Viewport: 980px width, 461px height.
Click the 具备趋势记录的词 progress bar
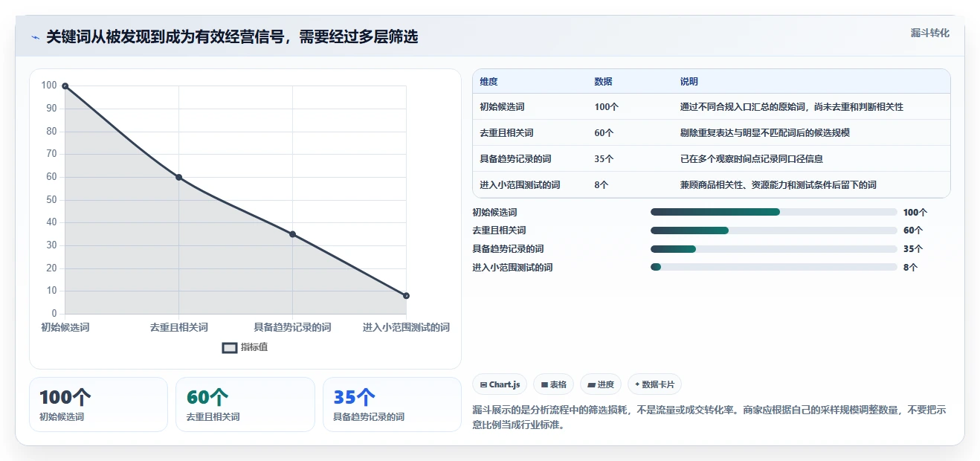(x=773, y=249)
